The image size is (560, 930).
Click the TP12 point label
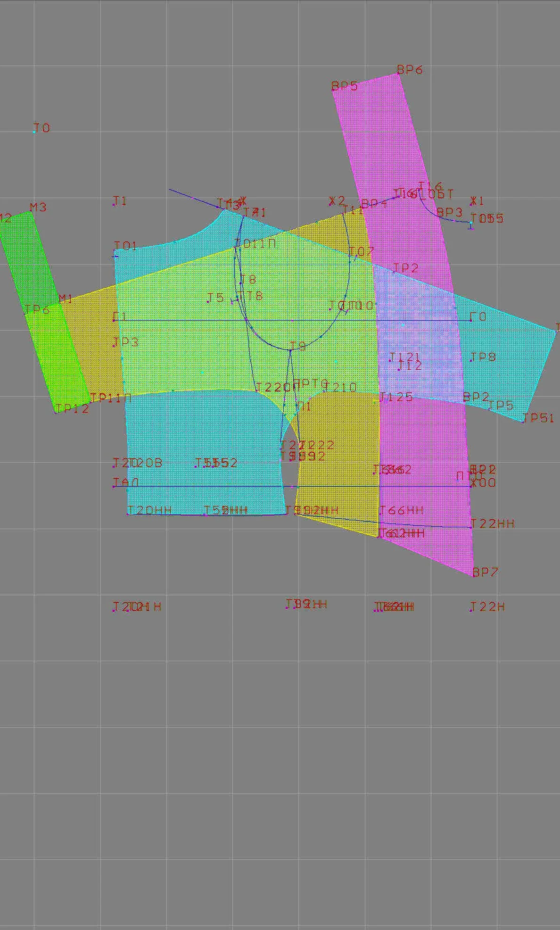click(x=72, y=409)
